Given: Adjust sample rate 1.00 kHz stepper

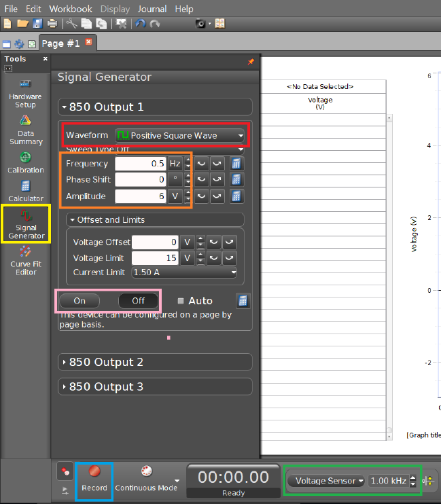Looking at the screenshot, I should [413, 481].
